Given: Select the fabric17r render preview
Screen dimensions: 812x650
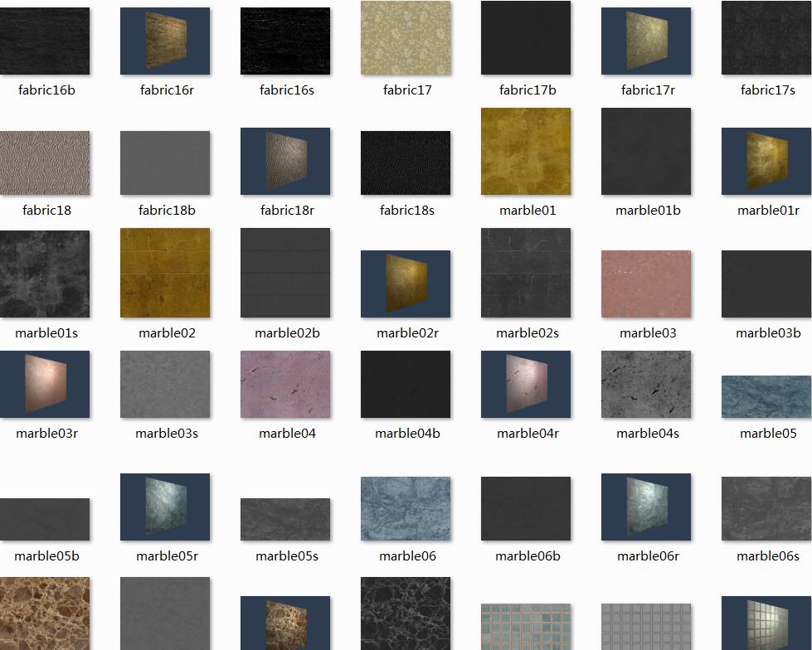Looking at the screenshot, I should pyautogui.click(x=646, y=41).
